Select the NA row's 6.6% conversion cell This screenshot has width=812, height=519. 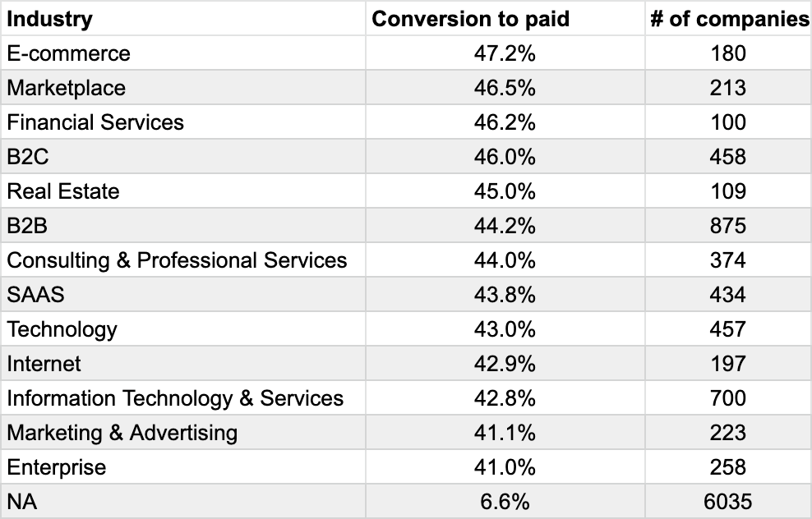505,502
